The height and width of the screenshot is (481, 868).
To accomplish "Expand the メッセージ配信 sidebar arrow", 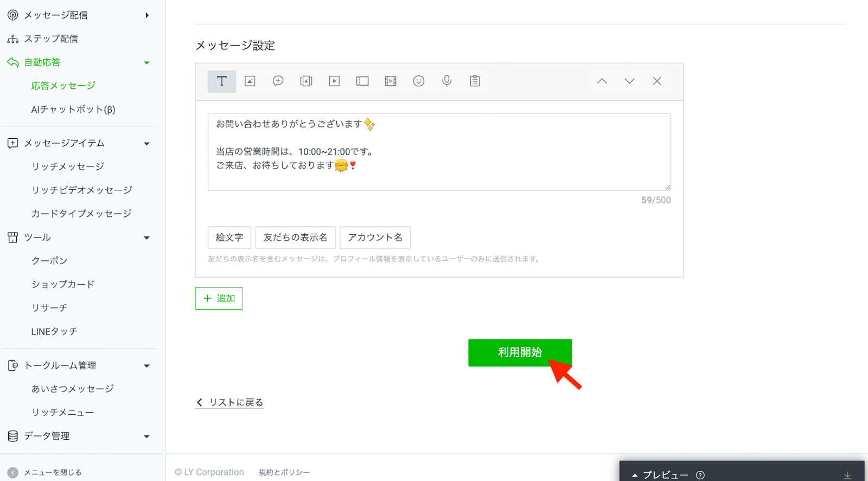I will (x=146, y=15).
